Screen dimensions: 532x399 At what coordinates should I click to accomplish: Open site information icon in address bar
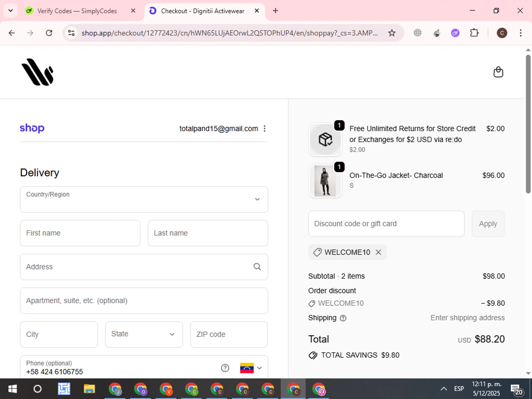(x=71, y=33)
